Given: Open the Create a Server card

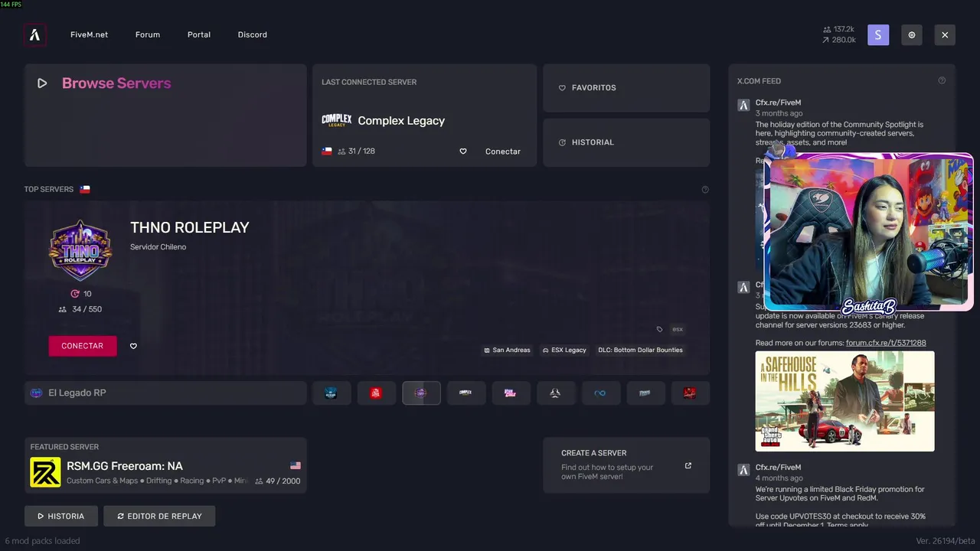Looking at the screenshot, I should click(626, 465).
